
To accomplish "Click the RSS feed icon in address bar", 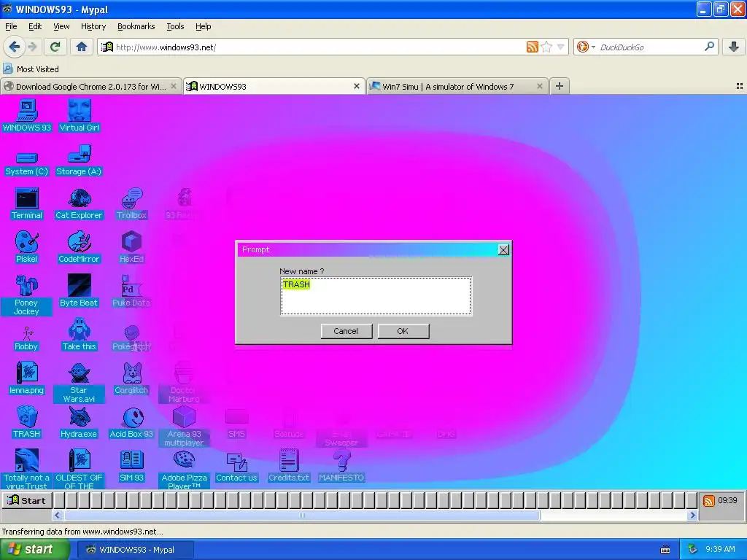I will (x=532, y=47).
